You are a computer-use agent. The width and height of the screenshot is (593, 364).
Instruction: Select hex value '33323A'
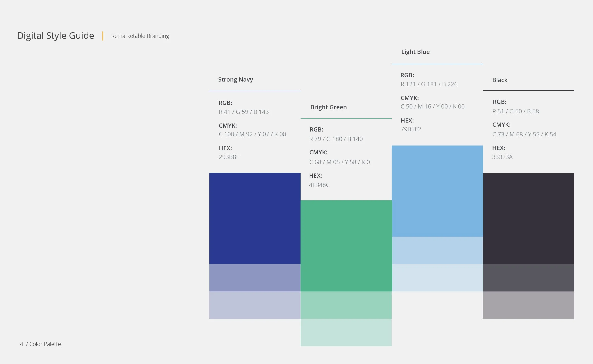502,157
